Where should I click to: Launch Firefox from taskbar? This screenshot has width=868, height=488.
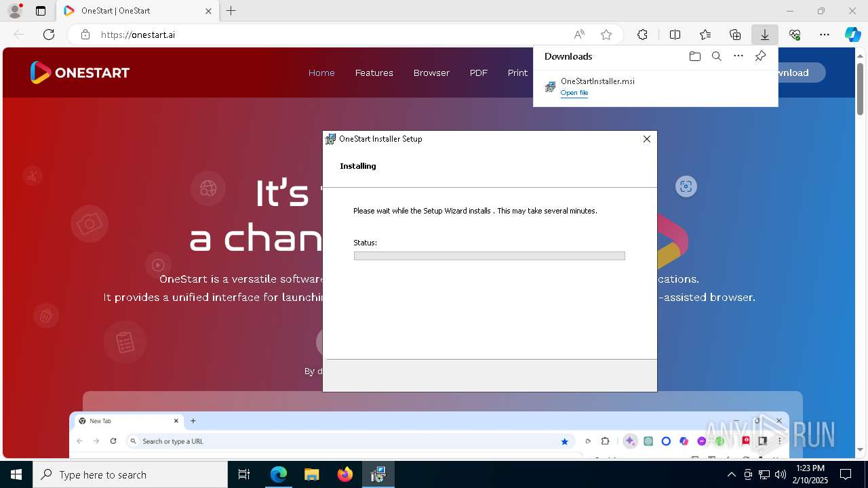[x=345, y=474]
